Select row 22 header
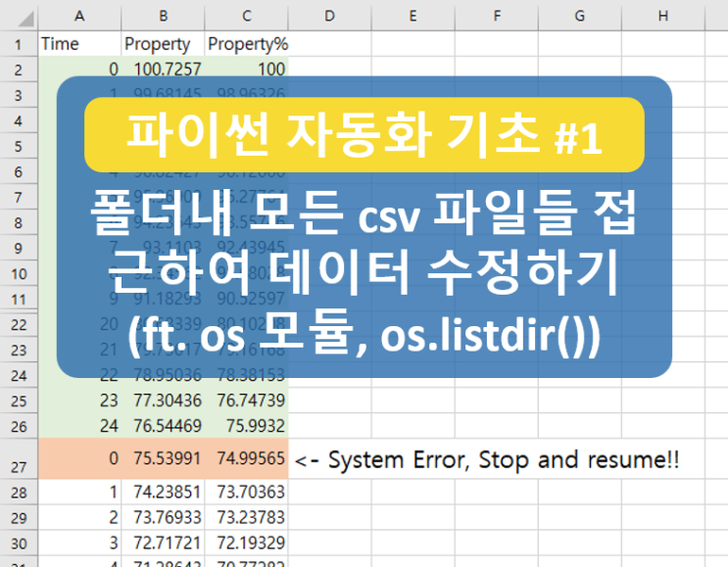The image size is (728, 567). click(x=19, y=324)
